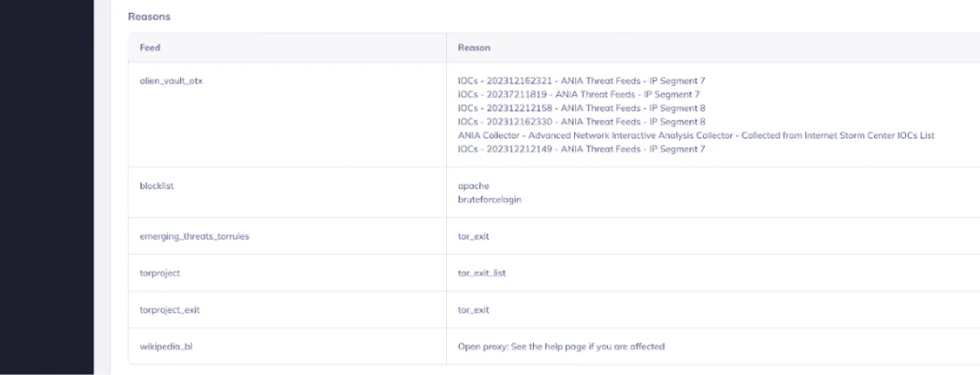Screen dimensions: 980x375
Task: Select the torproject feed name
Action: 159,273
